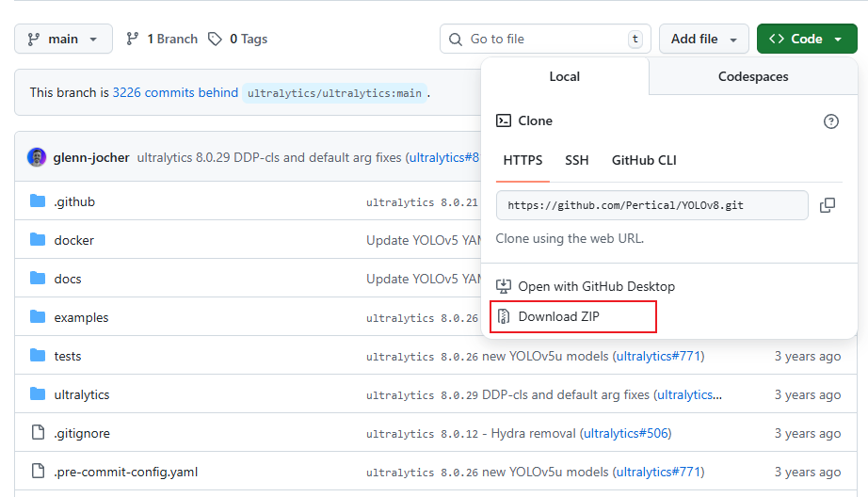Open the tests folder

[x=68, y=356]
